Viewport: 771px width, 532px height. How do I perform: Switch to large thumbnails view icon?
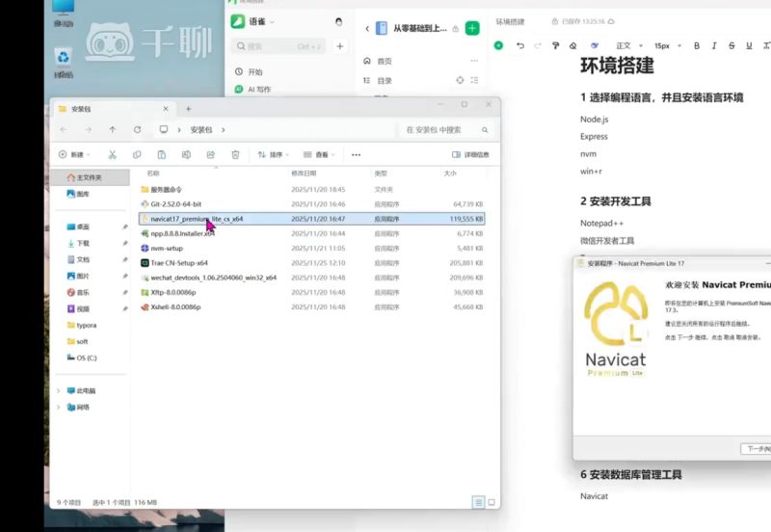coord(491,502)
